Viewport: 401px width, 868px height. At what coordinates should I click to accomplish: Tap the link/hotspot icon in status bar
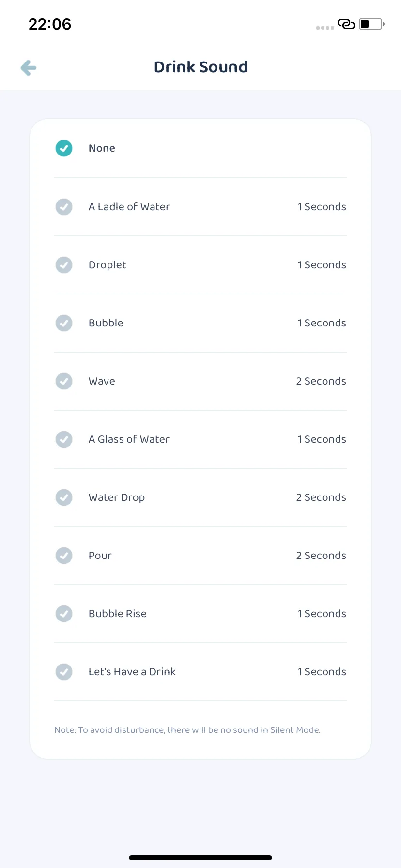tap(346, 24)
